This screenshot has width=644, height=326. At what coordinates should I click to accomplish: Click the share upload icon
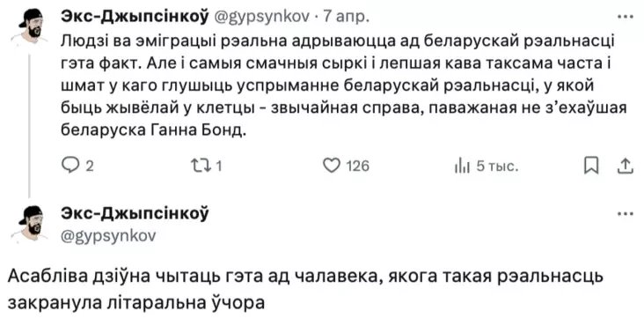tap(626, 166)
